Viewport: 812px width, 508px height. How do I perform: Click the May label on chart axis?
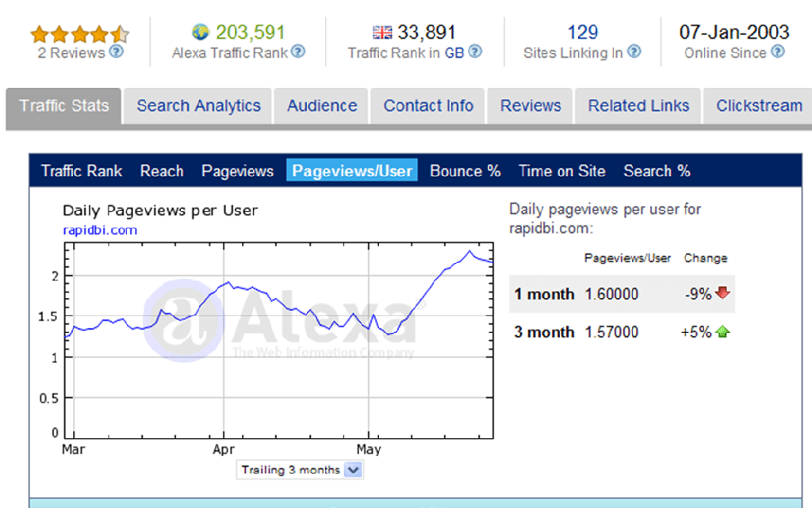pyautogui.click(x=369, y=449)
